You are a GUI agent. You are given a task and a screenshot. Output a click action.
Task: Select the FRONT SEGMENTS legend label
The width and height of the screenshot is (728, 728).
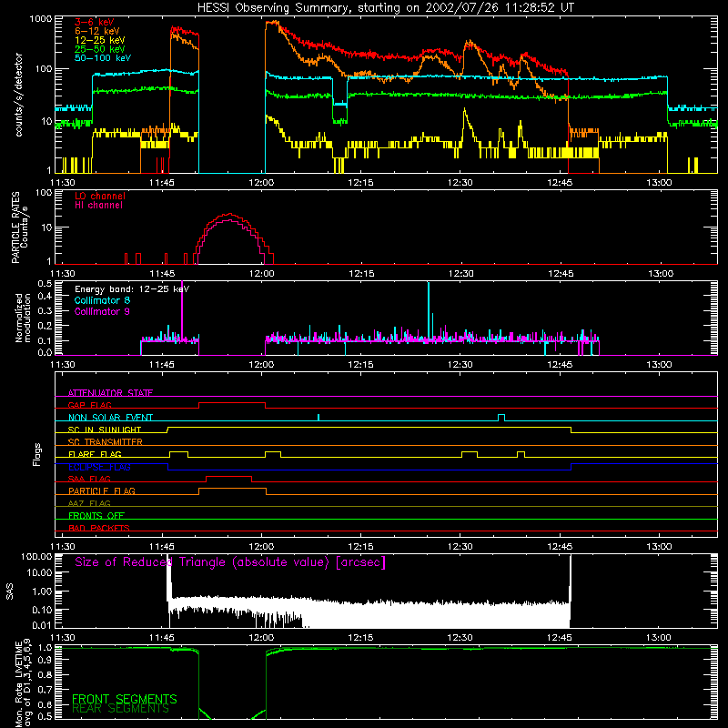[x=125, y=699]
